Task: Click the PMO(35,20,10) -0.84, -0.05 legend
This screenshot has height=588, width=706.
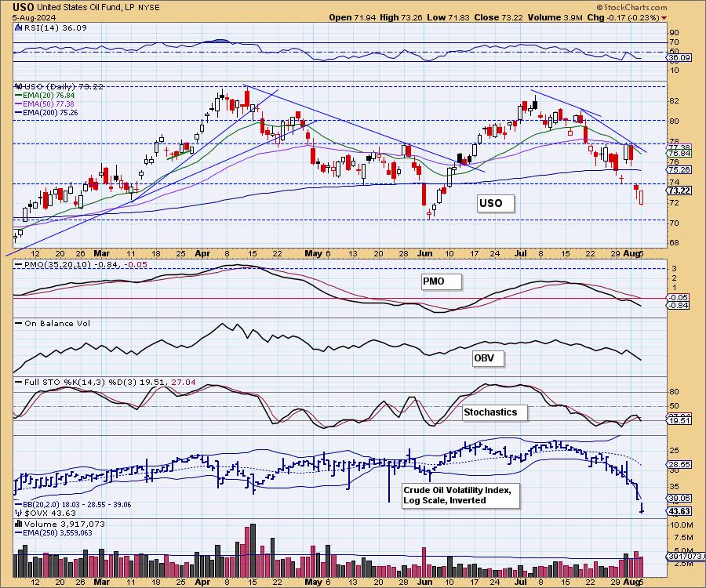Action: 86,264
